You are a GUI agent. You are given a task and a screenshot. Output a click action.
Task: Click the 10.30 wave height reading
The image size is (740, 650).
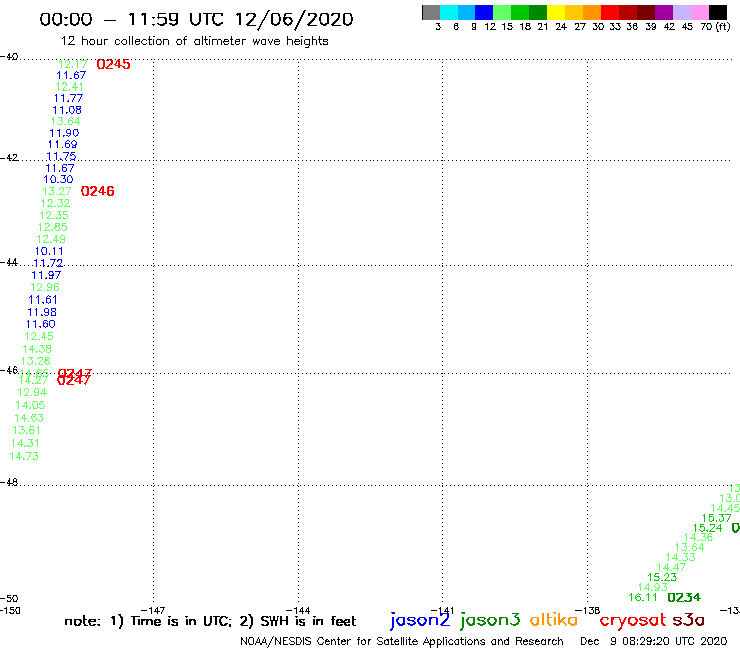[x=59, y=179]
